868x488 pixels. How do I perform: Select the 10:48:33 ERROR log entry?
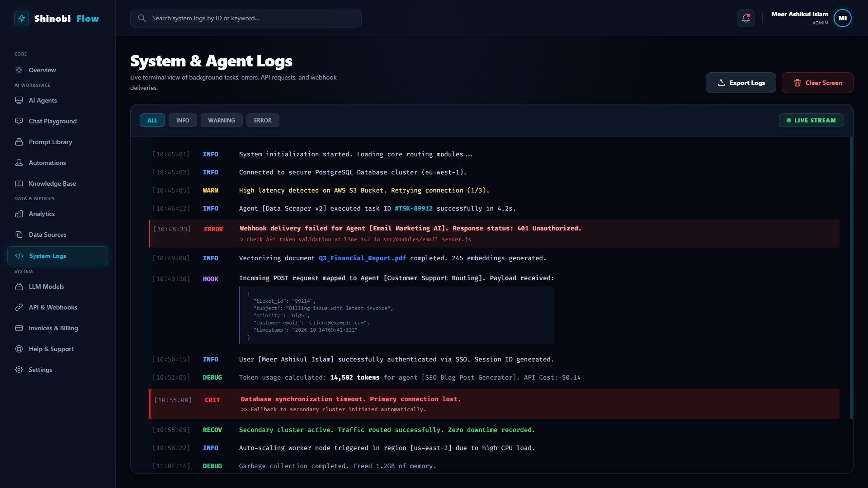494,234
